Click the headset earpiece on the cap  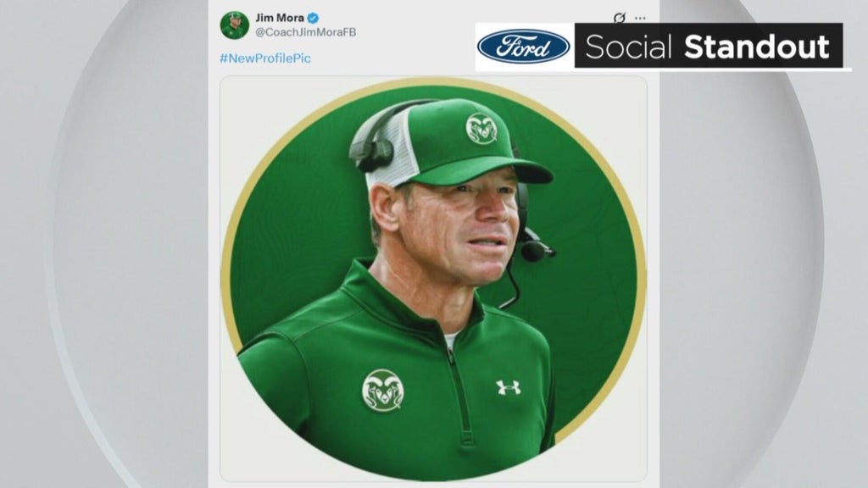pos(374,153)
